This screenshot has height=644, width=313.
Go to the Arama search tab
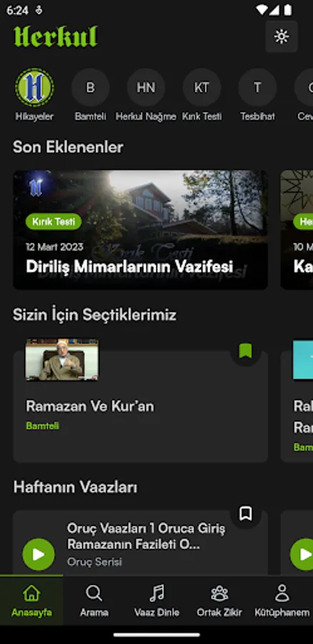(x=94, y=600)
